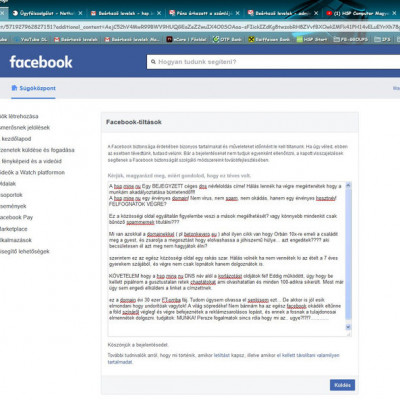This screenshot has height=400, width=400.
Task: Open the létrehozása sidebar item
Action: [x=19, y=116]
